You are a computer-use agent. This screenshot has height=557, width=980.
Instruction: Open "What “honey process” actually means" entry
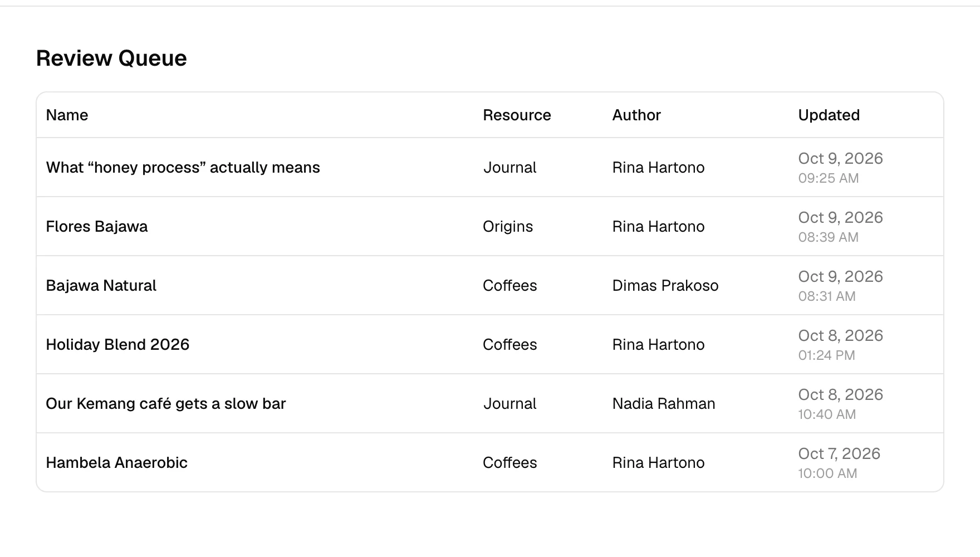183,168
